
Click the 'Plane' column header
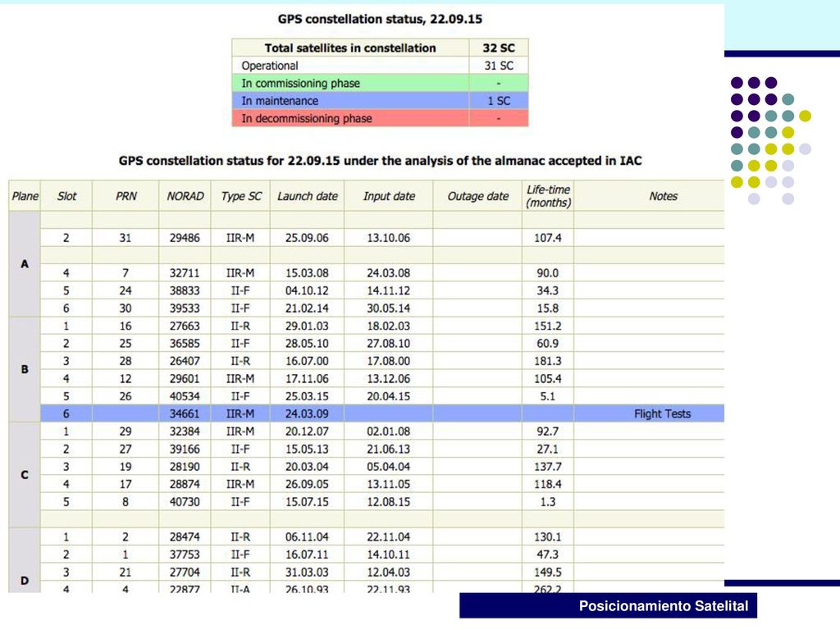click(x=25, y=196)
